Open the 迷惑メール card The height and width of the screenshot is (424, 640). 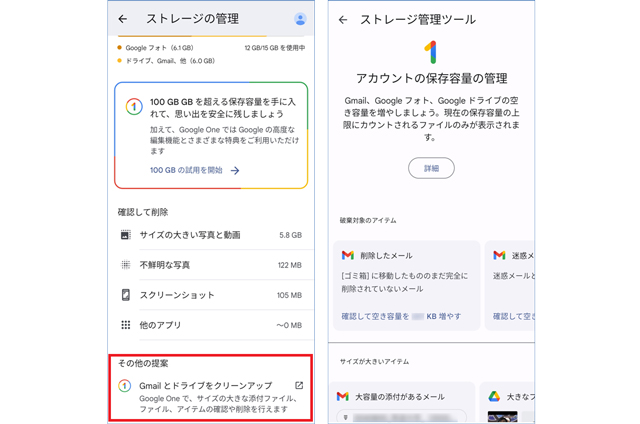click(509, 285)
